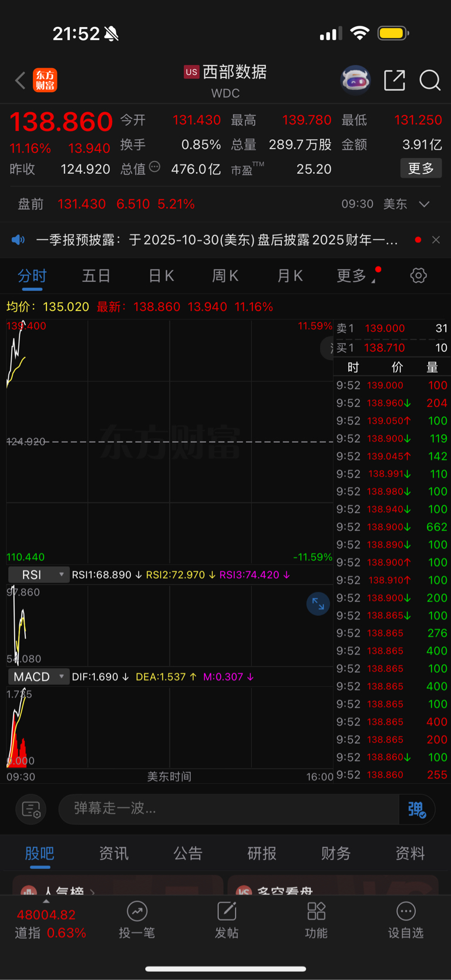
Task: Dismiss the earnings announcement banner
Action: (436, 240)
